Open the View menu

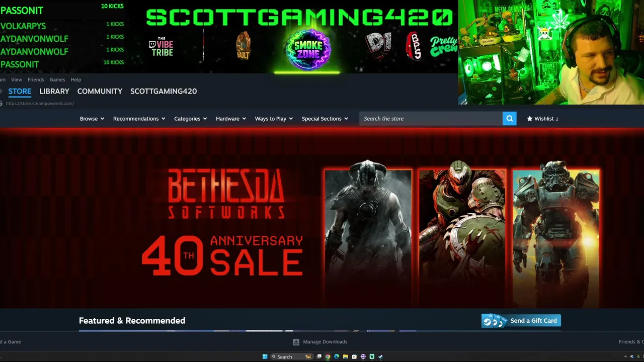click(17, 79)
